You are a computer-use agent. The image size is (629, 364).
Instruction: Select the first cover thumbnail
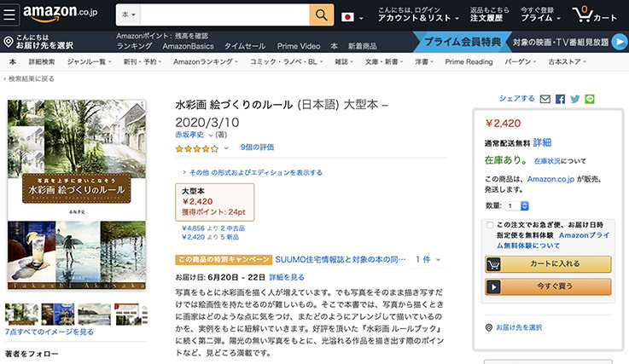tap(21, 314)
